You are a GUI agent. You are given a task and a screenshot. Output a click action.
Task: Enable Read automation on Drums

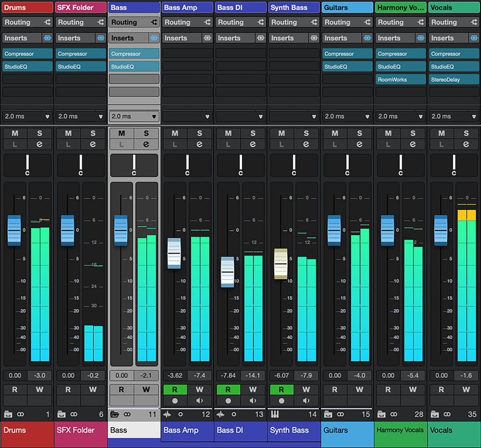(x=15, y=389)
